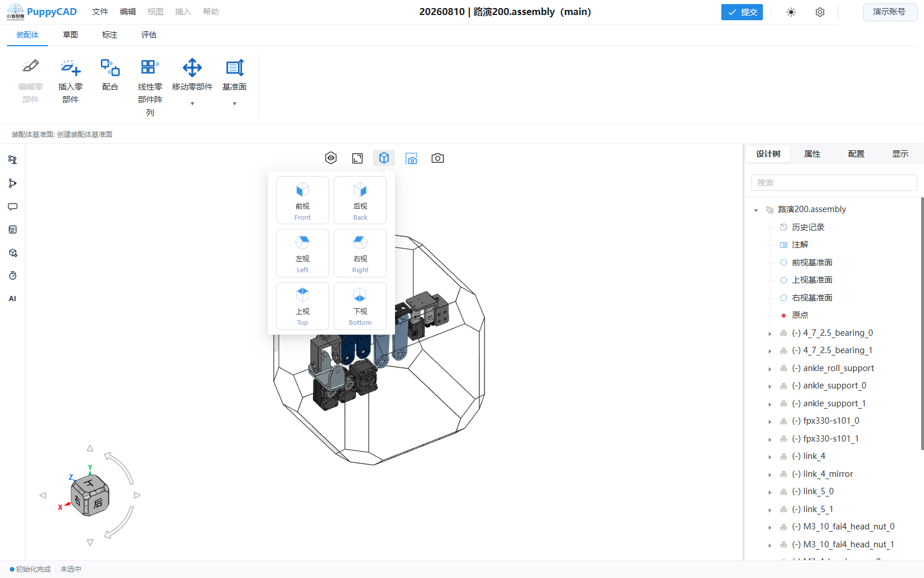
Task: Open the branch/version sidebar icon
Action: point(13,183)
